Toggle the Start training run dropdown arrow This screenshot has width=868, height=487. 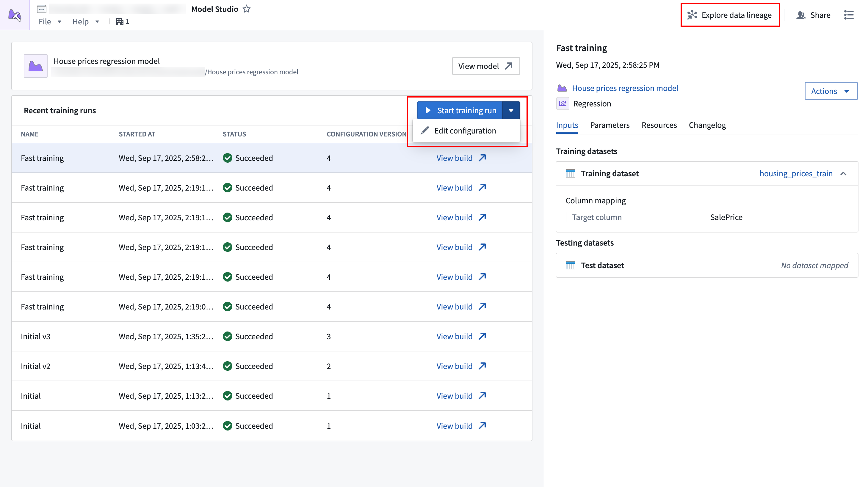pos(511,111)
